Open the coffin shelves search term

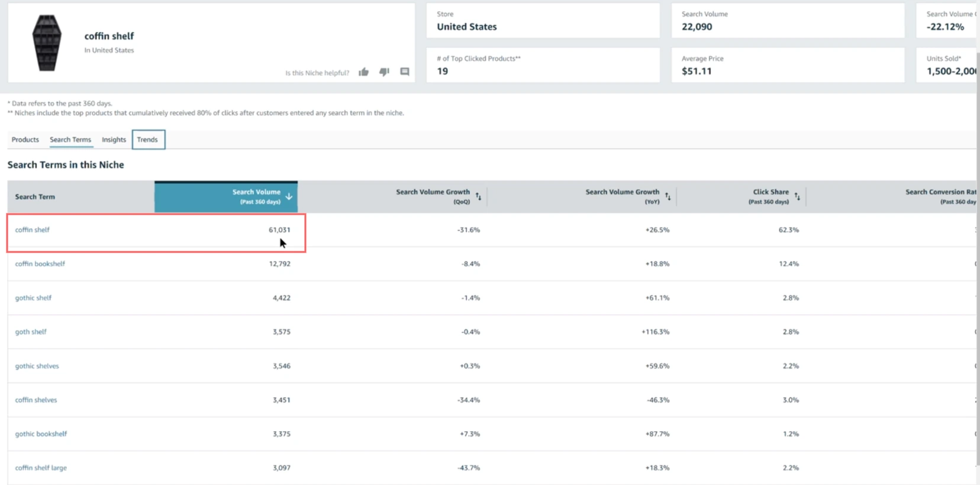point(36,400)
